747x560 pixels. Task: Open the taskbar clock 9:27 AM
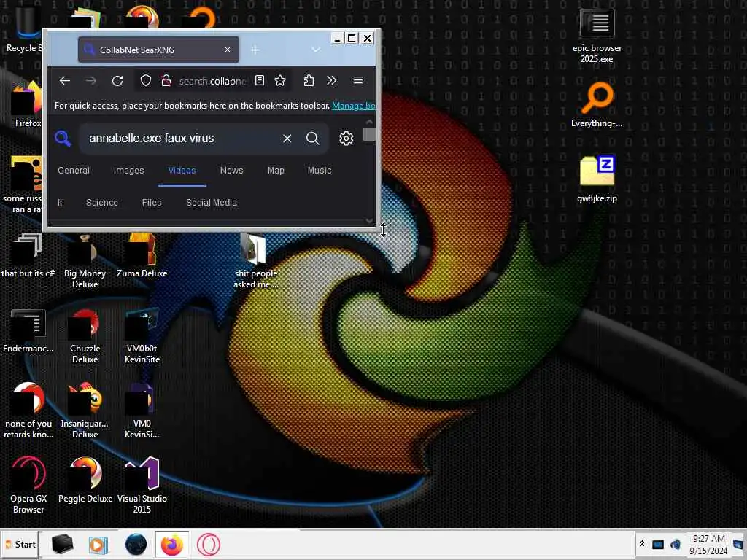click(708, 544)
